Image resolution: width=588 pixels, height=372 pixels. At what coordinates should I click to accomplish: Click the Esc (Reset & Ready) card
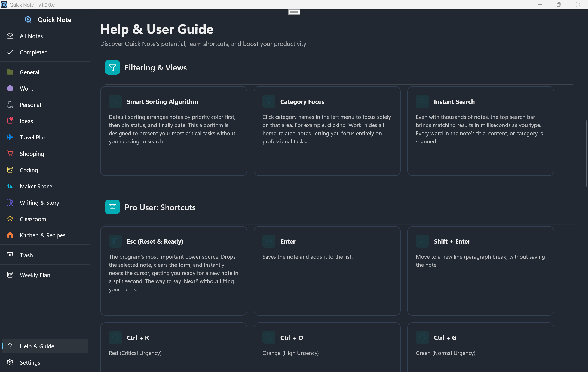(174, 271)
